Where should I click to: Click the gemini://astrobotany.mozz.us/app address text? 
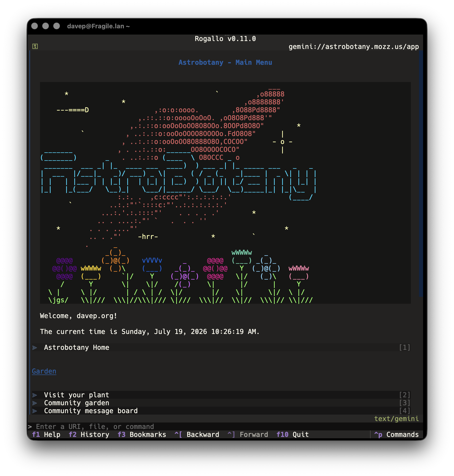pyautogui.click(x=354, y=47)
